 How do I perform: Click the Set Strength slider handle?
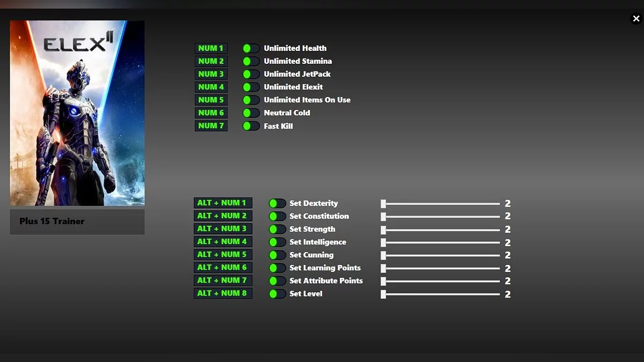tap(383, 230)
